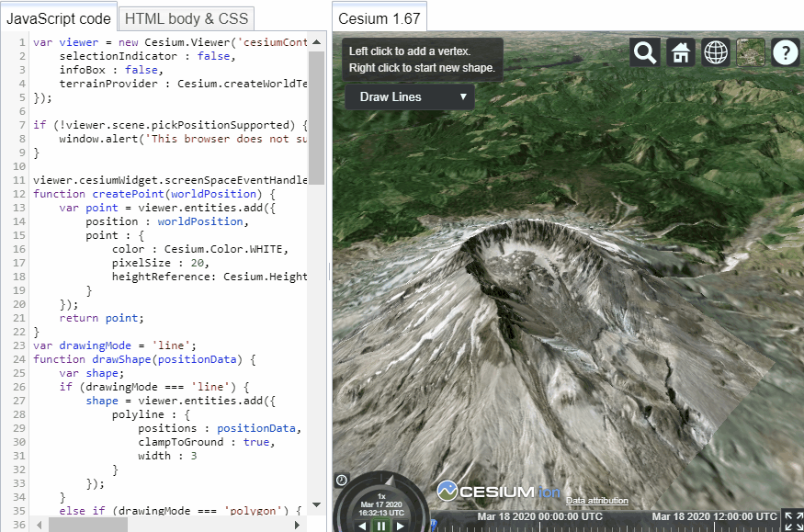Click the code editor horizontal scrollbar thumb

[x=88, y=525]
